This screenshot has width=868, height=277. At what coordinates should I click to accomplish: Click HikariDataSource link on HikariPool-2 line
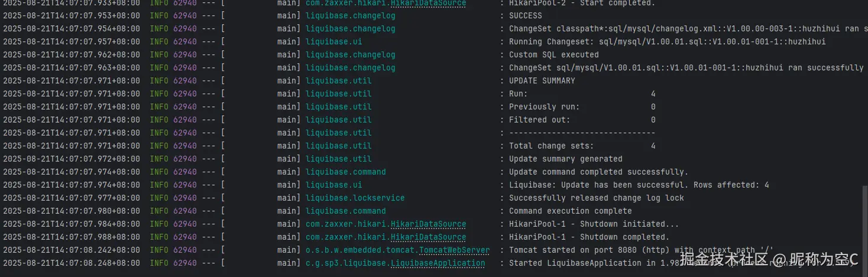click(x=428, y=4)
